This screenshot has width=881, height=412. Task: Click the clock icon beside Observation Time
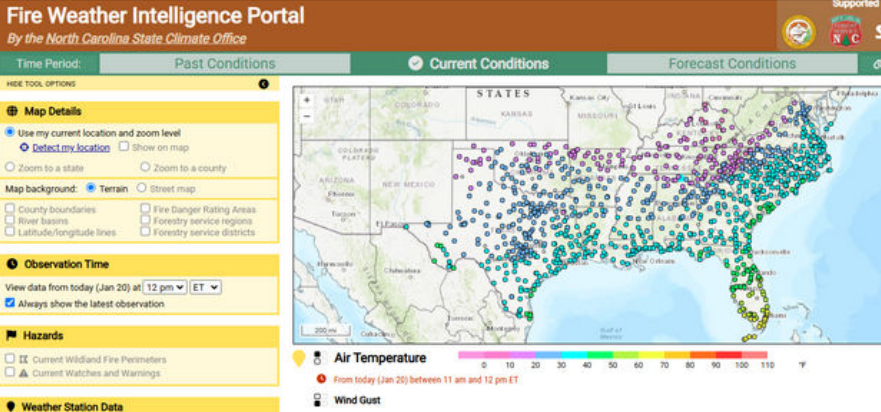coord(12,264)
